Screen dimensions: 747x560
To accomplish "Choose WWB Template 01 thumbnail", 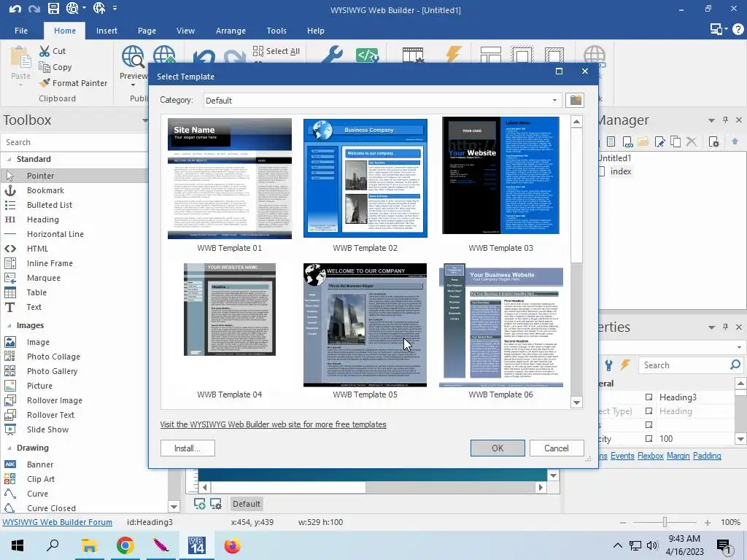I will click(230, 179).
